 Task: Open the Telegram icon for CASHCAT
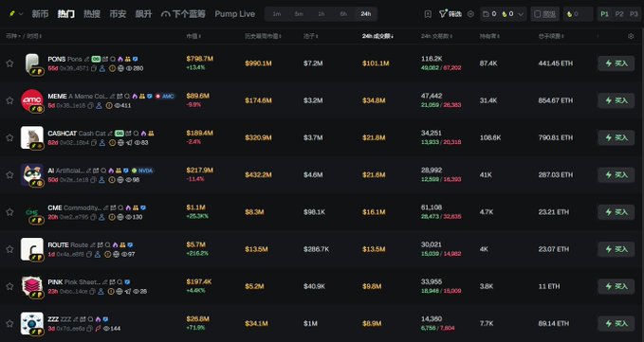129,143
